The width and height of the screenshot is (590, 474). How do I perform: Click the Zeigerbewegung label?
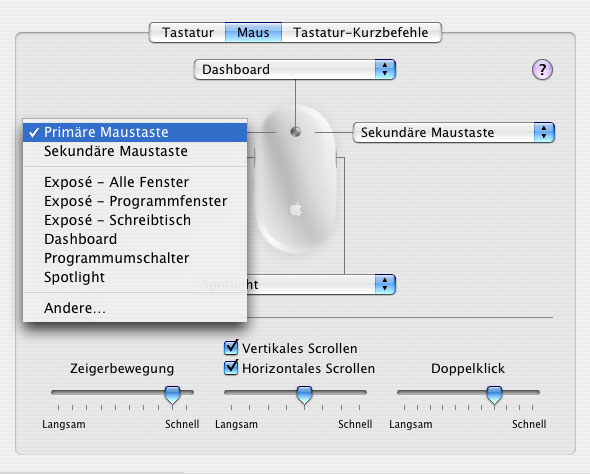click(x=122, y=368)
